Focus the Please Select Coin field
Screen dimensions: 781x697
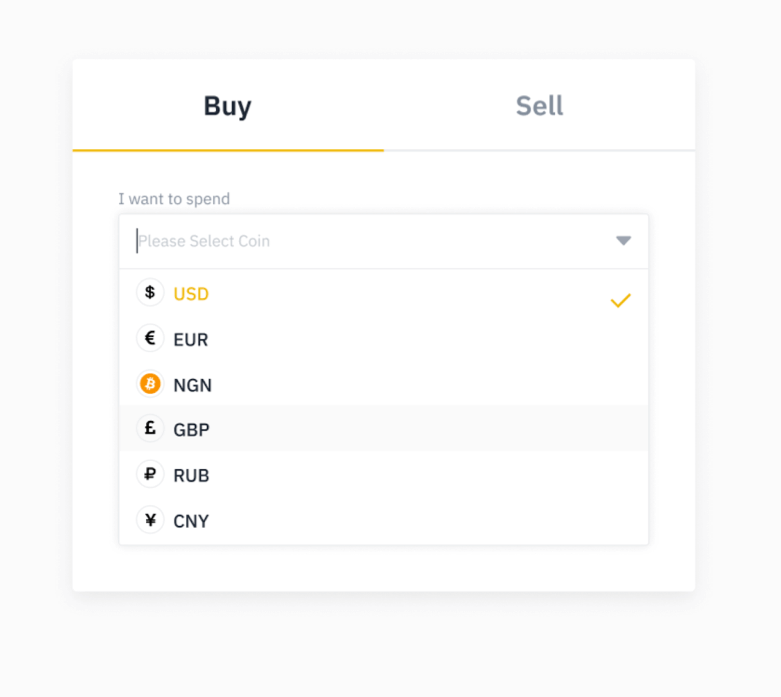[x=360, y=241]
